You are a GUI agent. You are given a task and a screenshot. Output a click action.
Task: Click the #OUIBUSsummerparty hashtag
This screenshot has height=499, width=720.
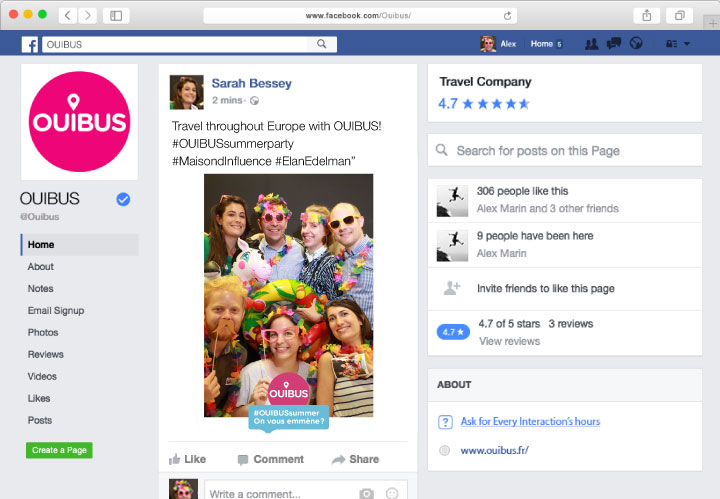pyautogui.click(x=233, y=144)
